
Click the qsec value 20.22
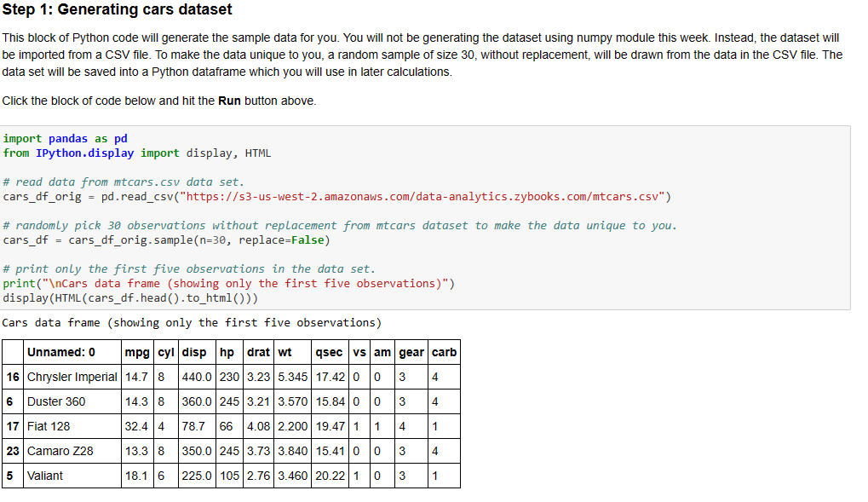click(331, 476)
